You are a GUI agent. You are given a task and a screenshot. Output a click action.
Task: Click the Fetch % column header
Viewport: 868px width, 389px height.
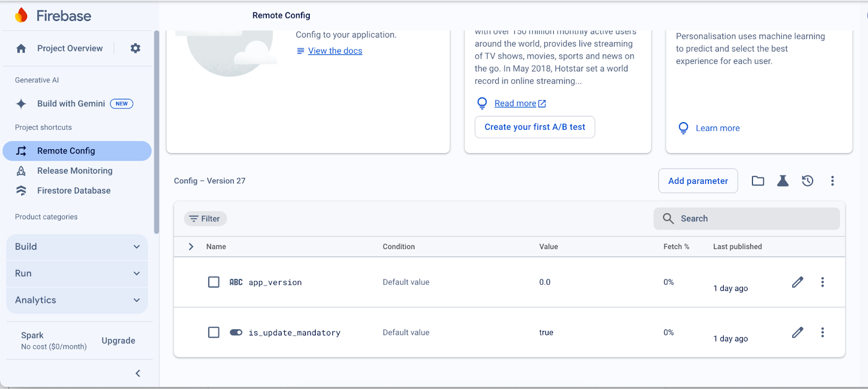(676, 246)
